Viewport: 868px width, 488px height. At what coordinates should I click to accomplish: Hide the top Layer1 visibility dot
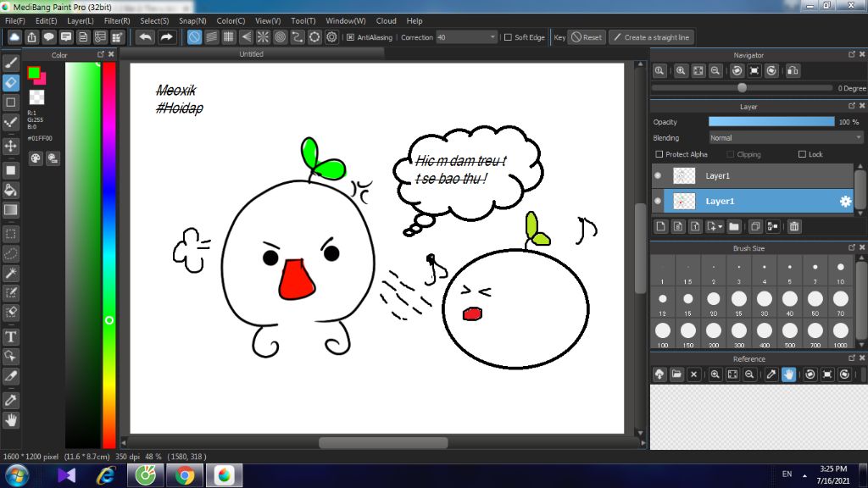[657, 175]
